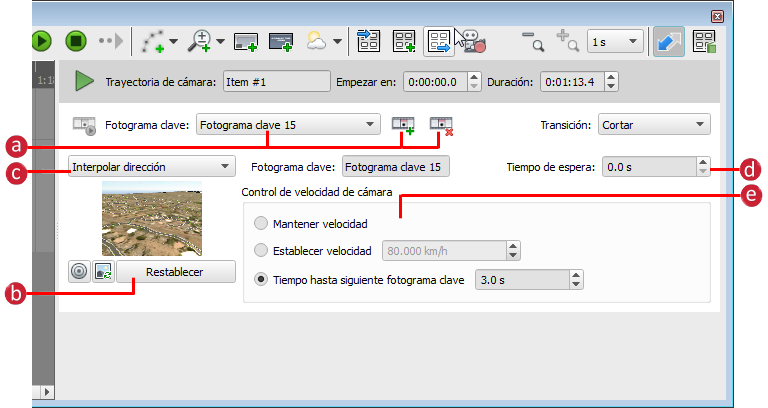Open the camera path dropdown arrow
Viewport: 768px width, 408px height.
(174, 42)
